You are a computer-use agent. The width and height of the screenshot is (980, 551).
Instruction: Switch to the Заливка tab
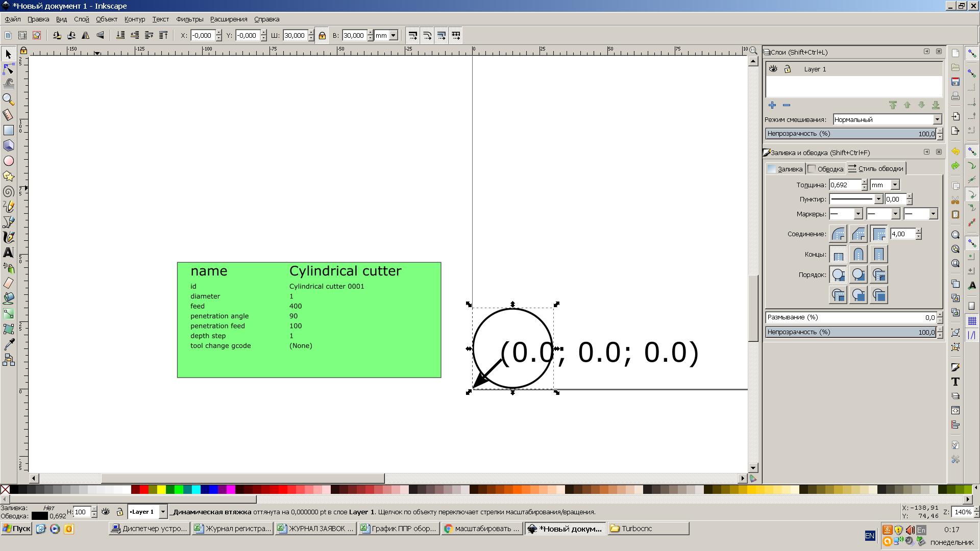(786, 169)
